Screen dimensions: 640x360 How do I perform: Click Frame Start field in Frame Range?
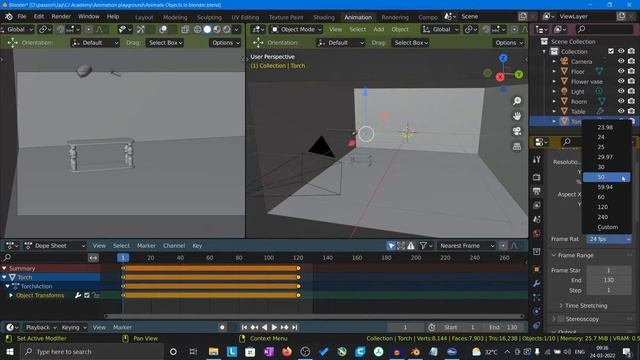pyautogui.click(x=609, y=270)
